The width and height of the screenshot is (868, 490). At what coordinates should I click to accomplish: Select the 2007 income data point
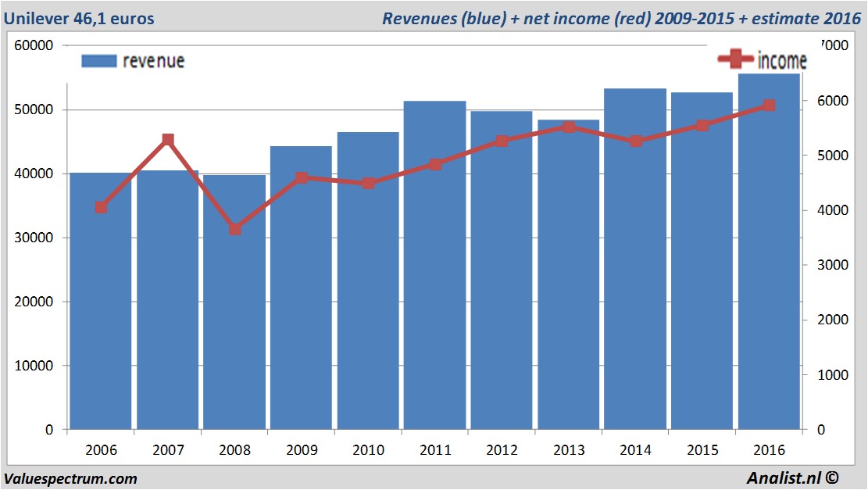168,140
